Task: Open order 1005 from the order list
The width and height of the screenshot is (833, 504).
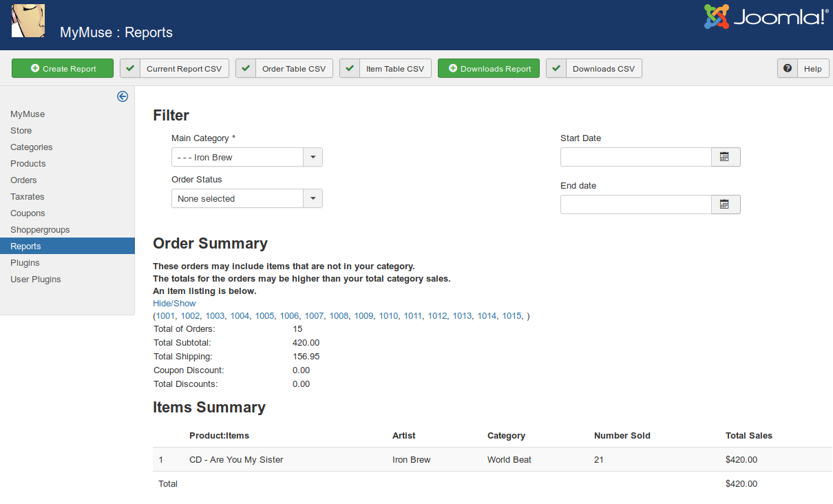Action: pos(264,315)
